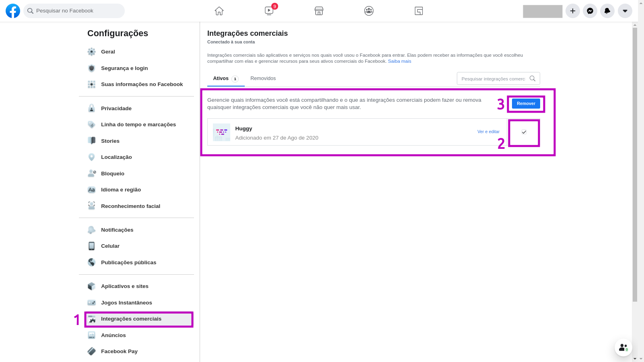
Task: Focus the Pesquisar no Facebook search box
Action: coord(74,11)
